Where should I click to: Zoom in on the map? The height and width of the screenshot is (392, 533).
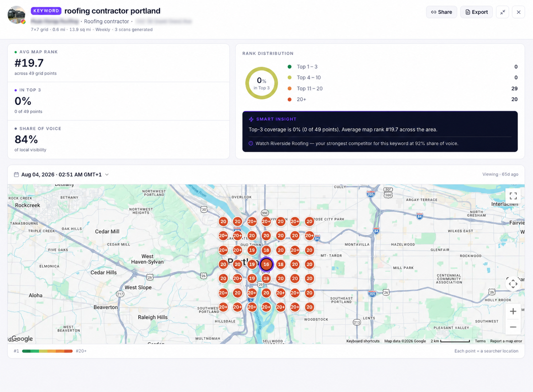coord(513,311)
